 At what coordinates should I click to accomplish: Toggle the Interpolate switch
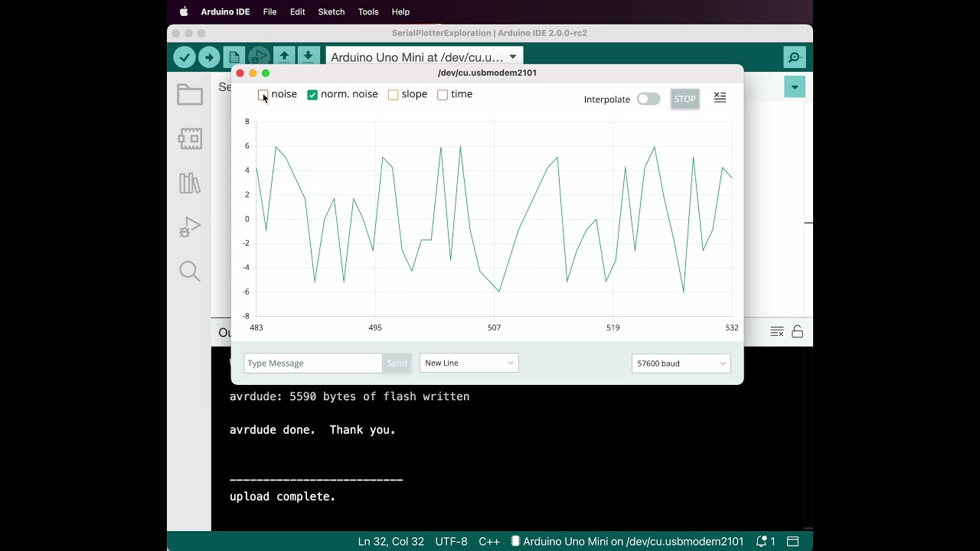(648, 99)
